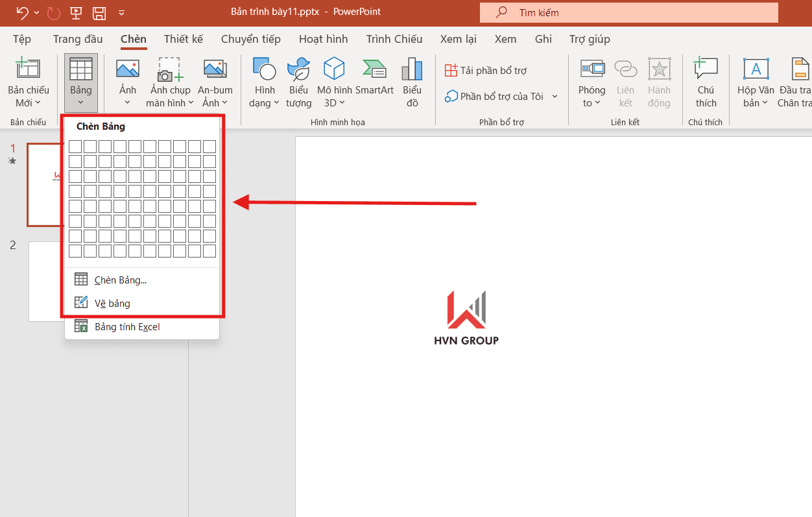Save the presentation via Quick Access toolbar
812x517 pixels.
pyautogui.click(x=99, y=12)
